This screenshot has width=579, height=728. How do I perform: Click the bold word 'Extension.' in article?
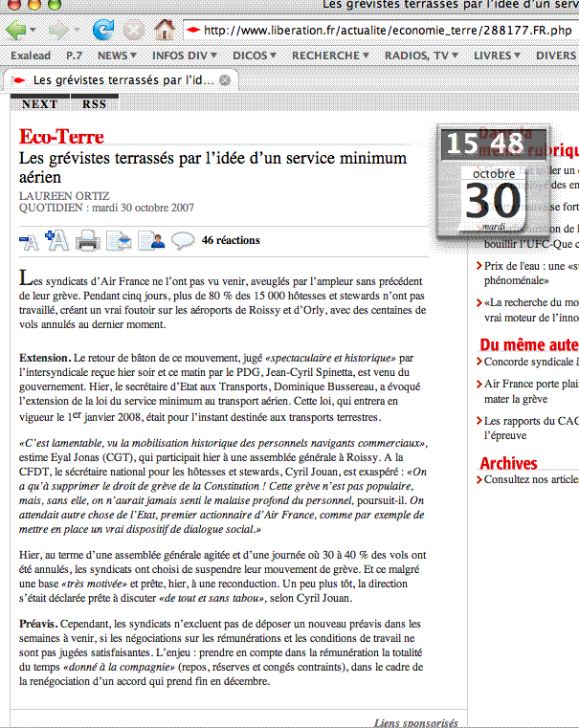pos(45,358)
